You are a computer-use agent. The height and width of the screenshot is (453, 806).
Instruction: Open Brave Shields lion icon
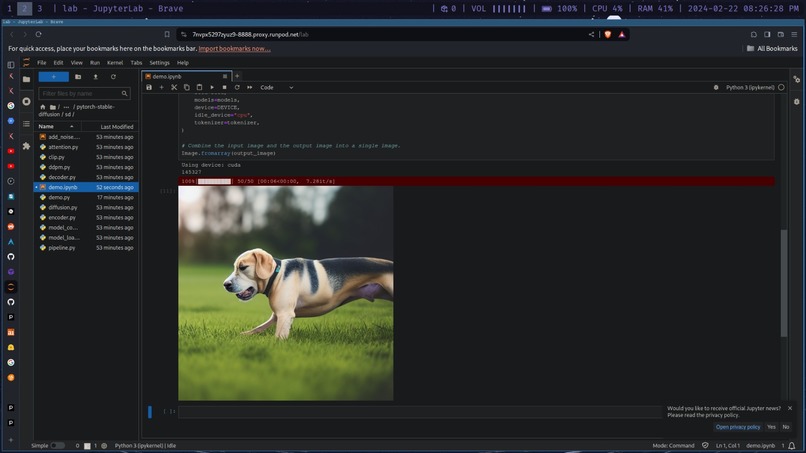pos(608,34)
